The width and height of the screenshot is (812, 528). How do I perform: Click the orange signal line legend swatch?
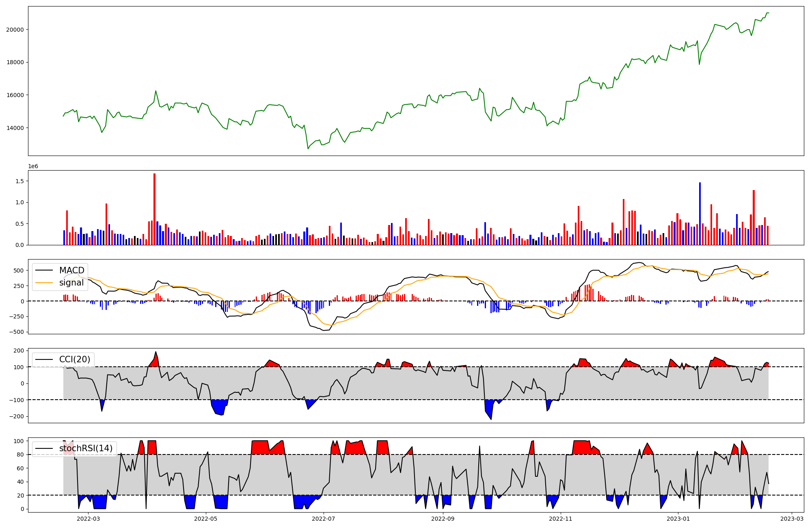pos(44,283)
